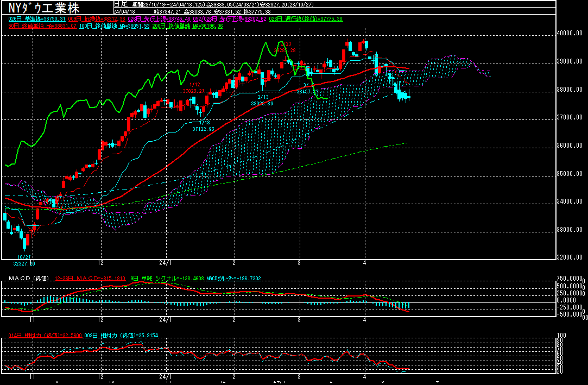Click the 009日 転換線=38312.38 legend
The image size is (588, 385).
pos(97,19)
